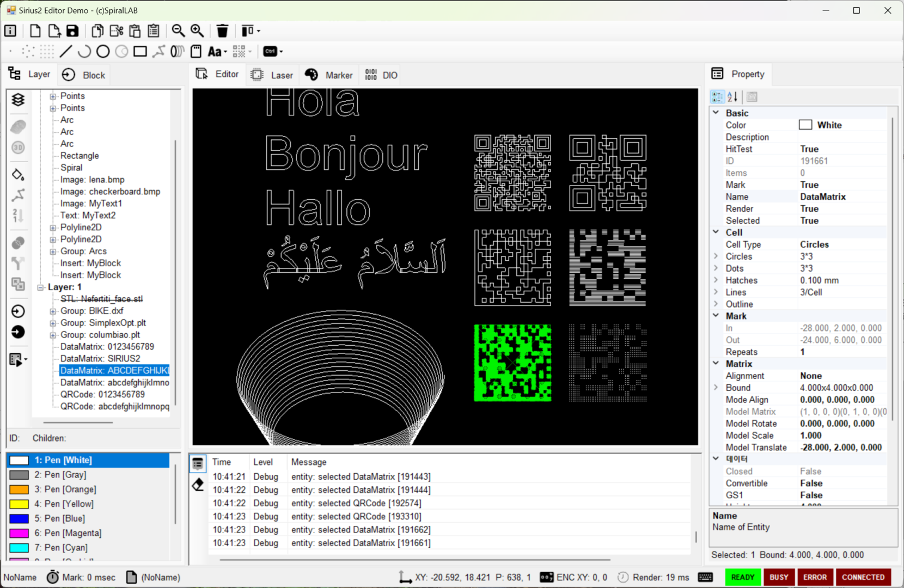
Task: Click the zoom in magnifier icon
Action: click(197, 31)
